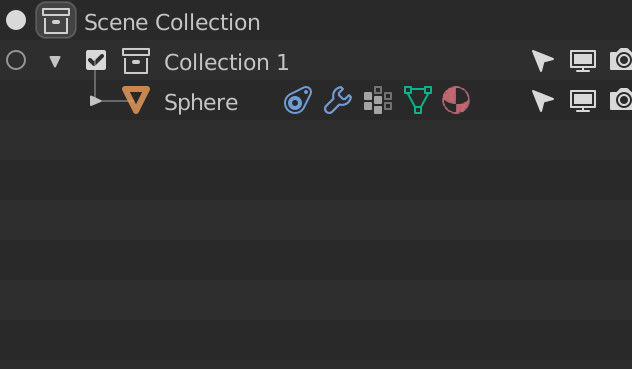Uncheck the Collection 1 exclude checkbox

pos(96,60)
